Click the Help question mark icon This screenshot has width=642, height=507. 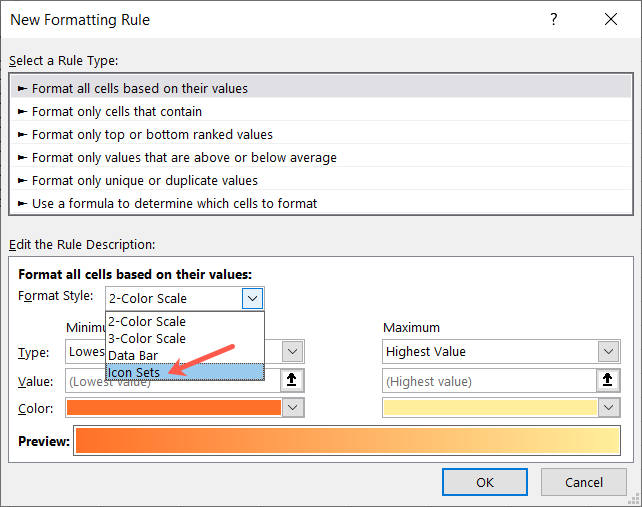(553, 19)
